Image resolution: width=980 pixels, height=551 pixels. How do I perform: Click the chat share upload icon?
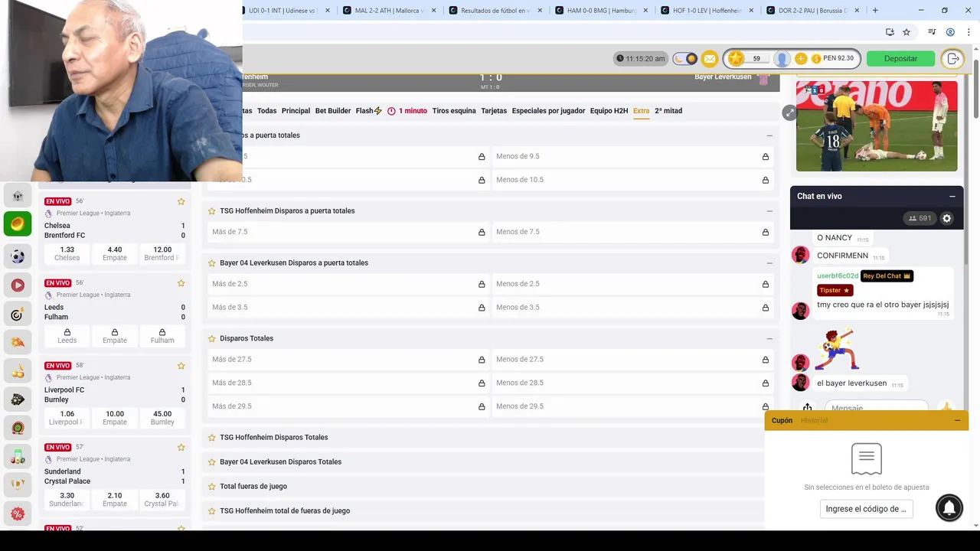(807, 408)
